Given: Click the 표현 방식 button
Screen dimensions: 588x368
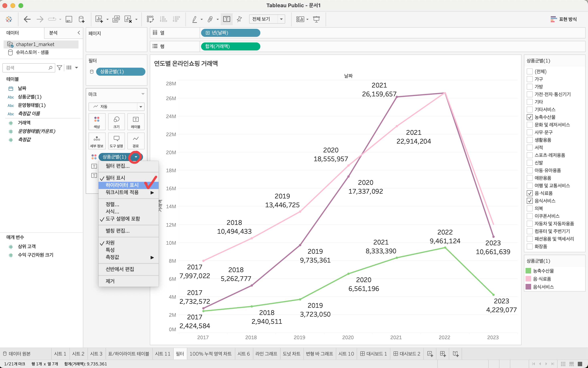Looking at the screenshot, I should pos(564,19).
